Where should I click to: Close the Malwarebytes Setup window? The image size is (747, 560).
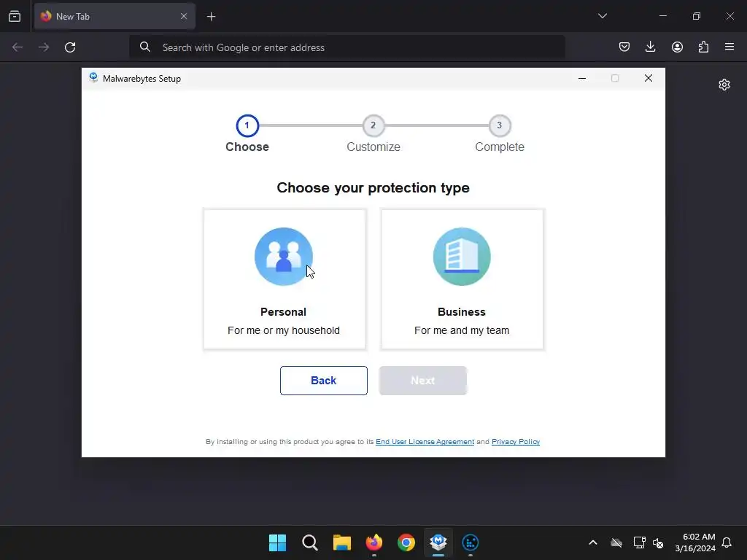[x=648, y=78]
